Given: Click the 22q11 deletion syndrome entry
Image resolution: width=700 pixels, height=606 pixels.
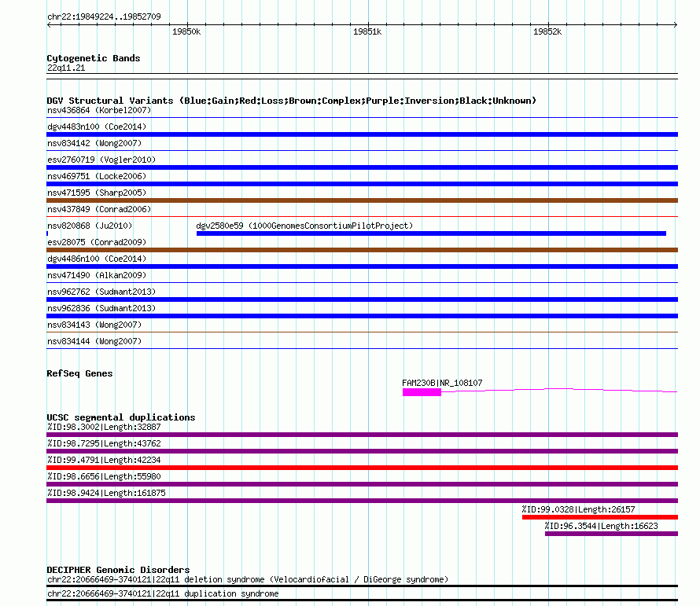Looking at the screenshot, I should point(248,580).
